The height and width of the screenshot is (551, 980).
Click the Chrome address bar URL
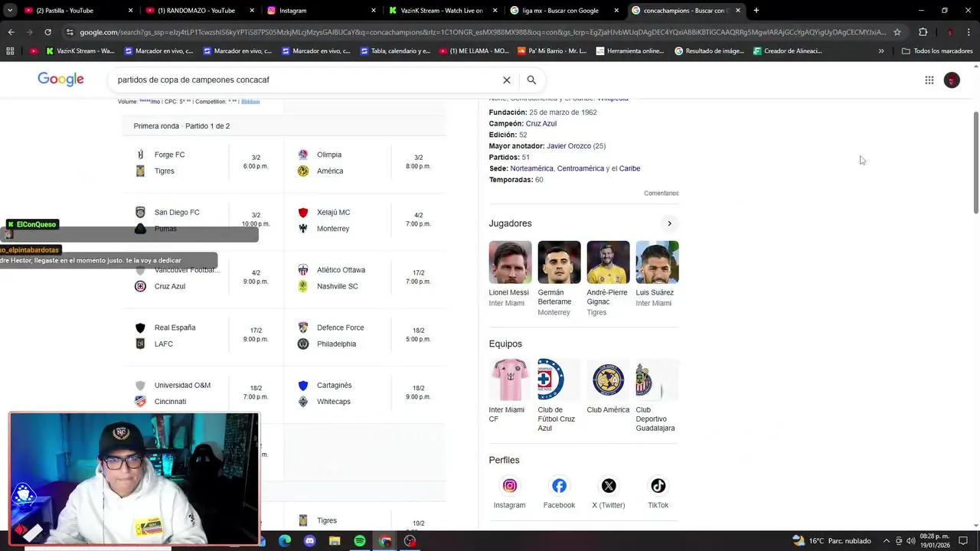pyautogui.click(x=482, y=32)
